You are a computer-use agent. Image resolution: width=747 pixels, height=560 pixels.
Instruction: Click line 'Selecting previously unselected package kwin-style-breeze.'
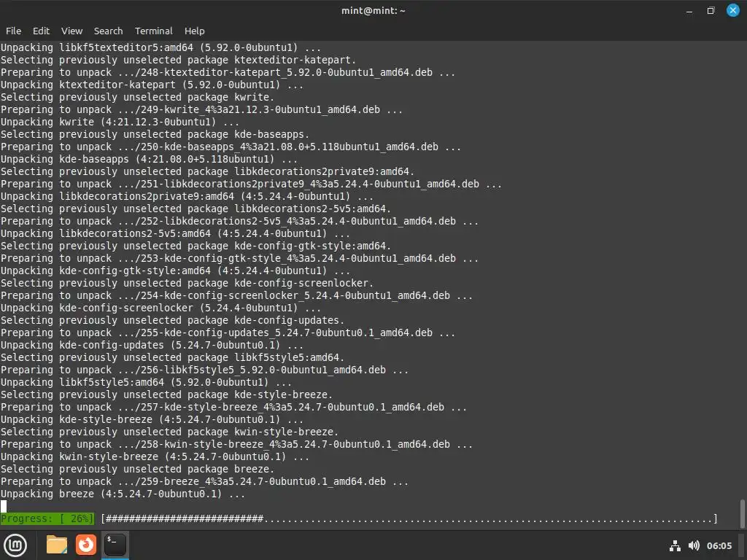[x=169, y=432]
